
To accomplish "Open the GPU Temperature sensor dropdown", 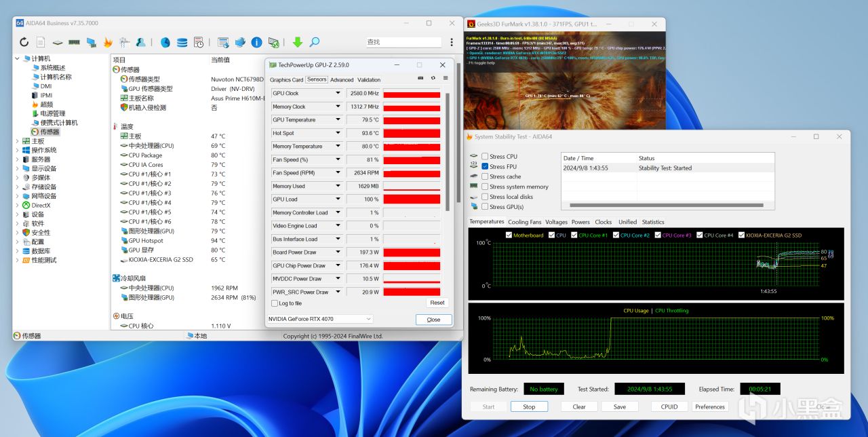I will pos(338,120).
